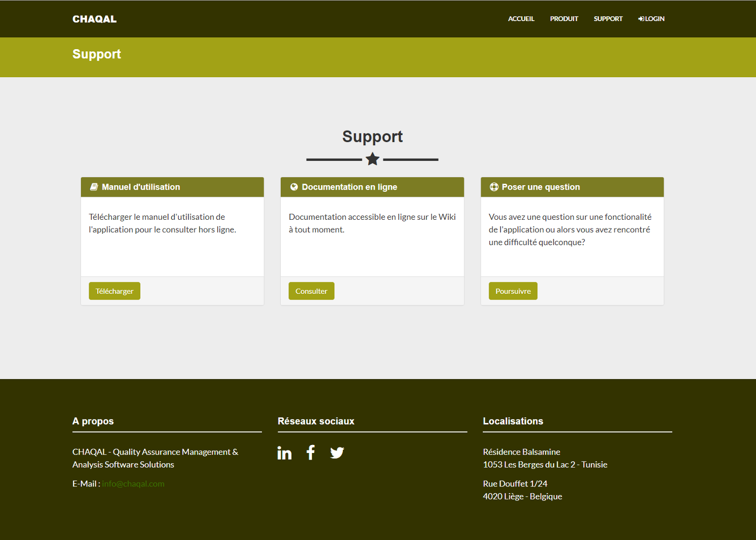
Task: Go to the ACCUEIL navigation item
Action: (521, 19)
